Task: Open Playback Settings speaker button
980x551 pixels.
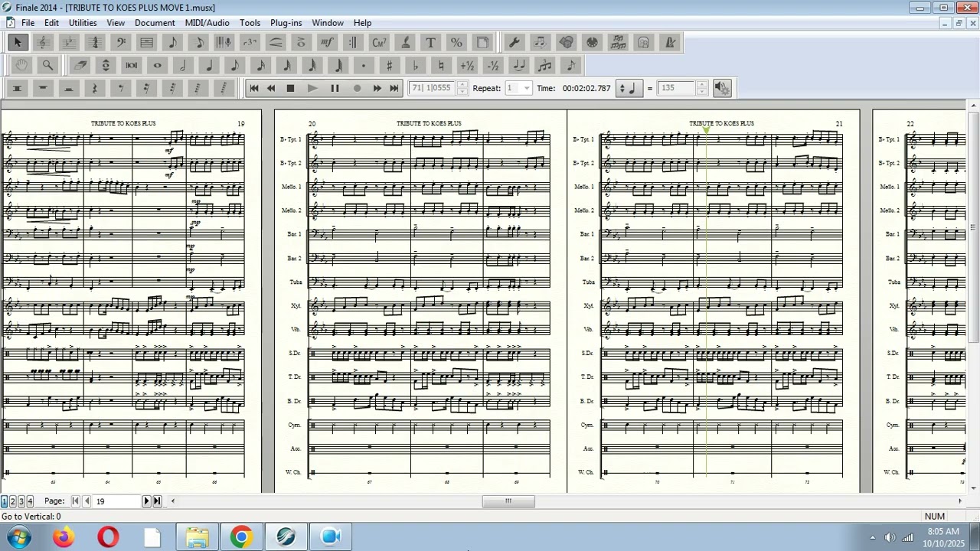Action: [722, 88]
